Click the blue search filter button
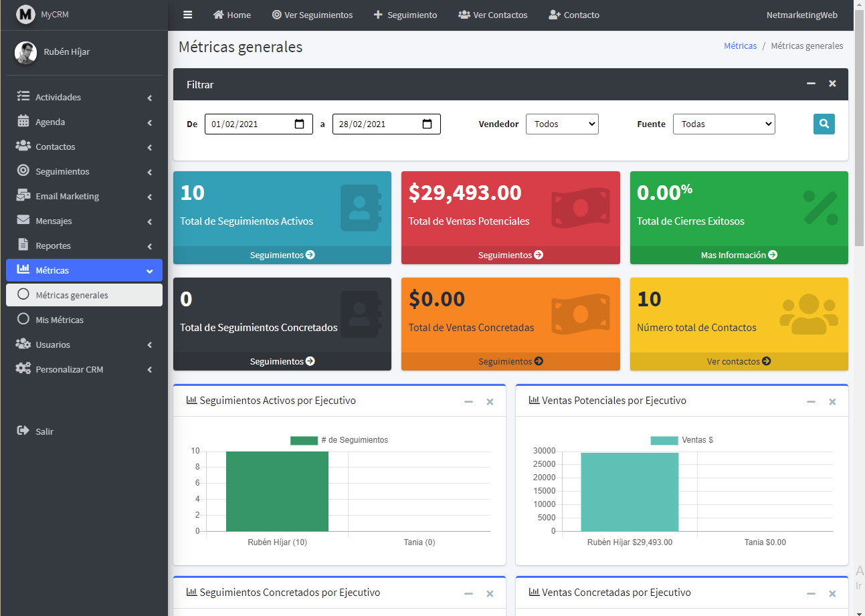Viewport: 865px width, 616px height. [824, 124]
